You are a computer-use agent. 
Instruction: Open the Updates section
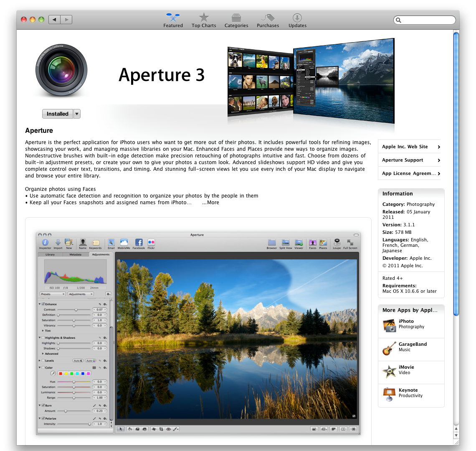297,20
